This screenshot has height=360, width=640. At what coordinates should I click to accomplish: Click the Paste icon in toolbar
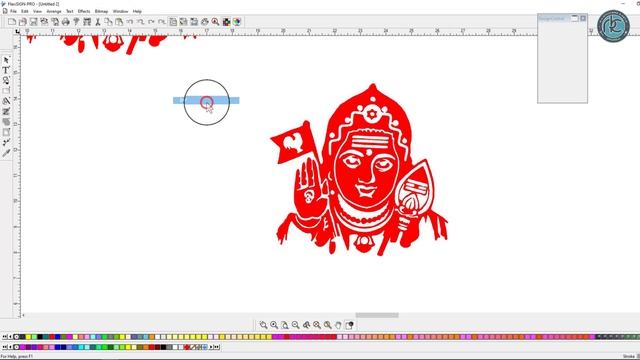pos(119,22)
